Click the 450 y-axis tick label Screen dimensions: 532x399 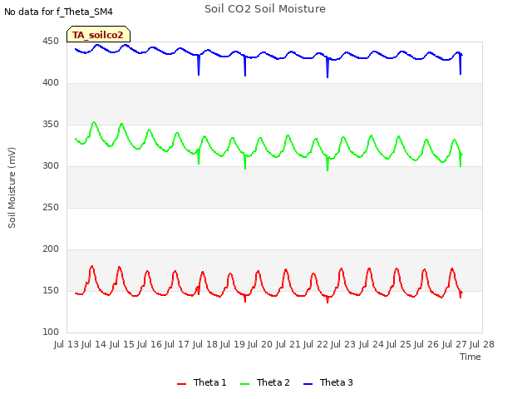(x=51, y=42)
